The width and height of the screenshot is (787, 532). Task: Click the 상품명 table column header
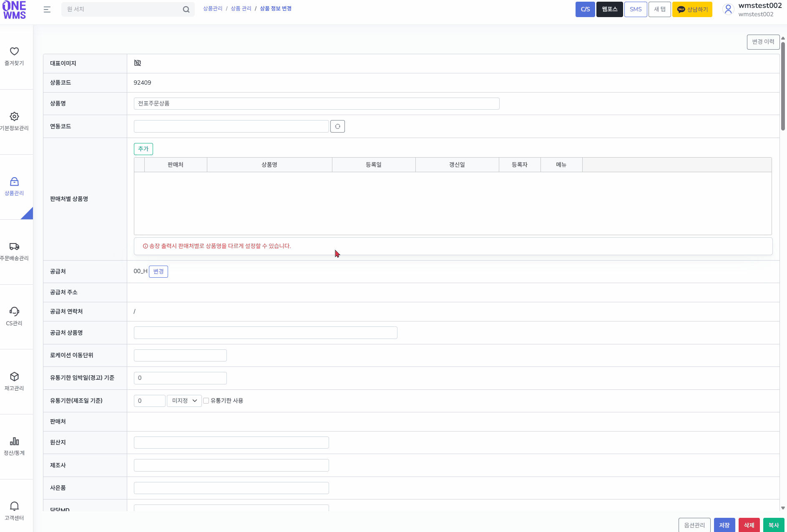[269, 165]
